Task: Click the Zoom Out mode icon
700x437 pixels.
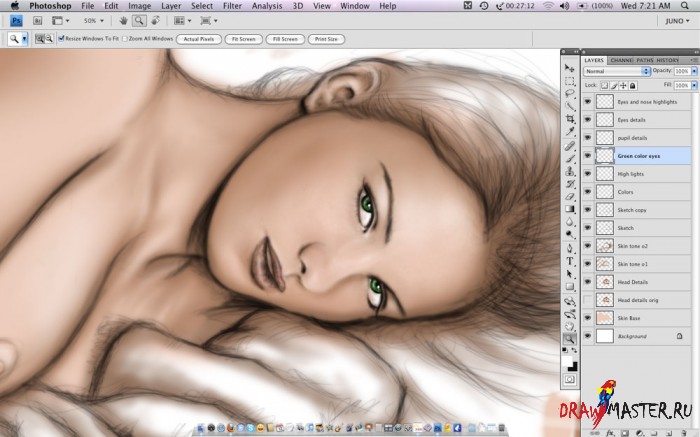Action: pyautogui.click(x=49, y=39)
